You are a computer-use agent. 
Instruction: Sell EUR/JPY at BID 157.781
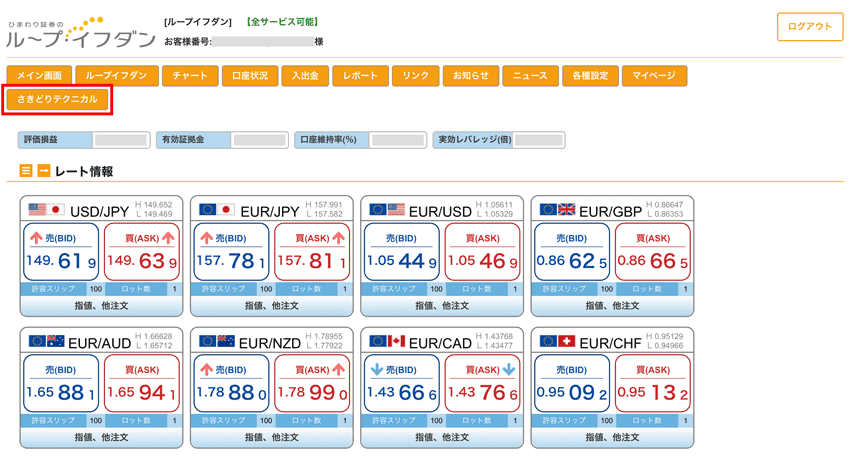pos(231,252)
